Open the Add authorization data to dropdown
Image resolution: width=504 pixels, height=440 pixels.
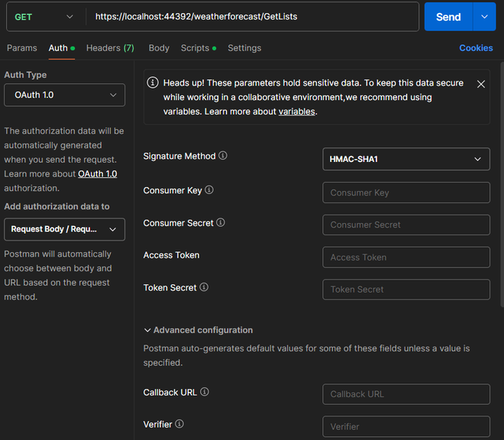point(64,229)
